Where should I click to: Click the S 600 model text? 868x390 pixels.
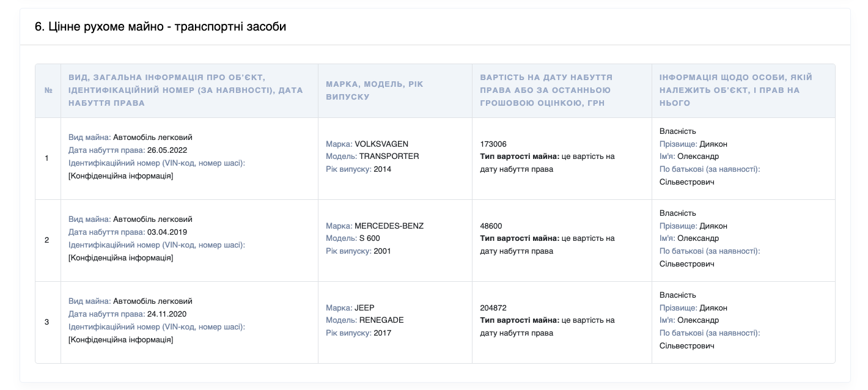coord(370,238)
